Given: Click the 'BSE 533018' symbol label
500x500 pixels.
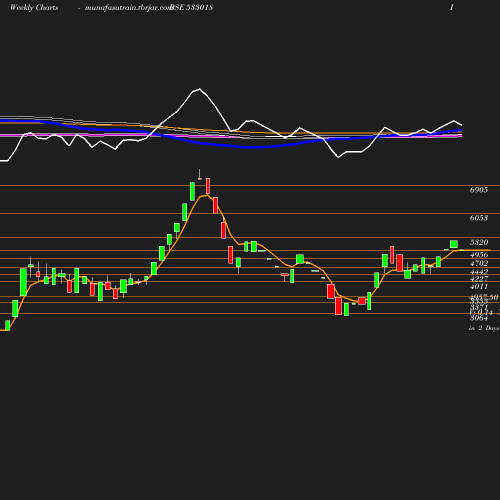Looking at the screenshot, I should pyautogui.click(x=192, y=7).
